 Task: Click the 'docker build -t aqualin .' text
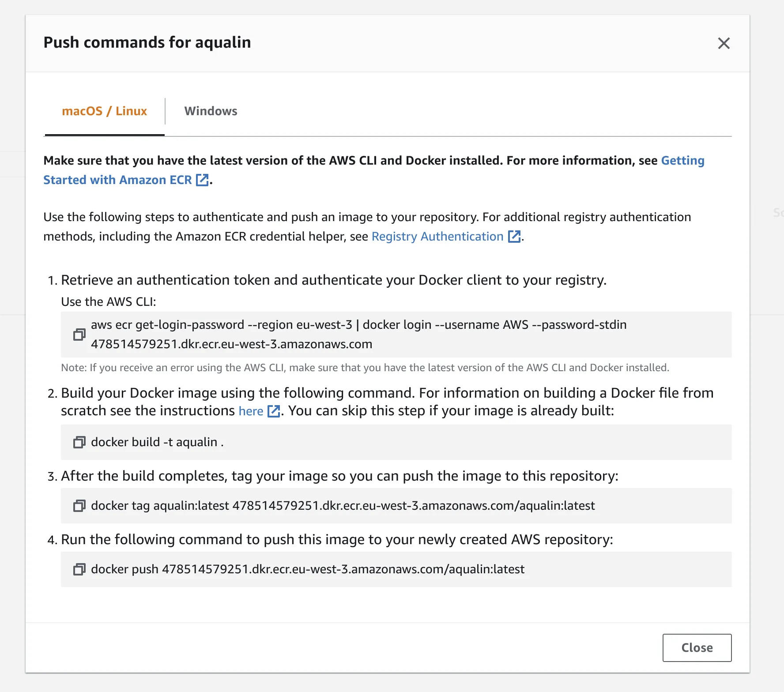(157, 442)
